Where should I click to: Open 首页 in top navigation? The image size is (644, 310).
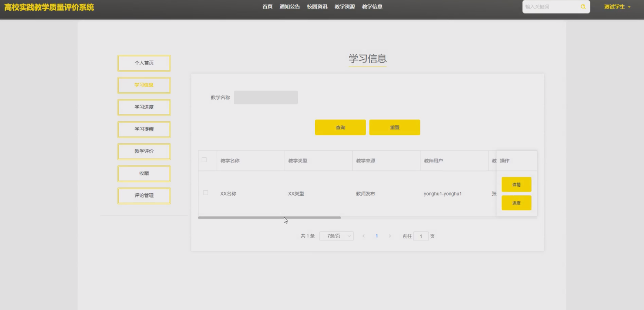[267, 7]
